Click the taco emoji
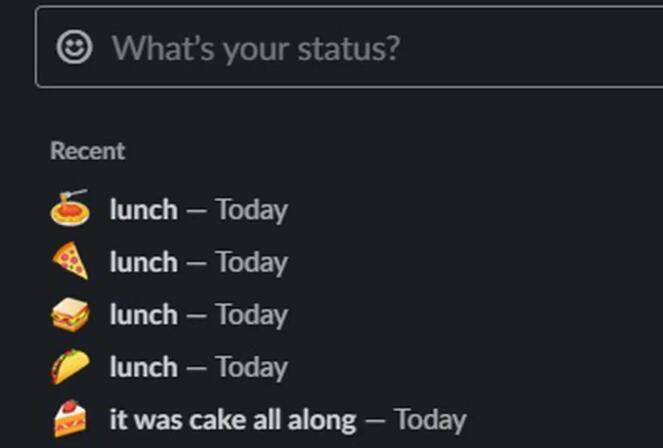663x448 pixels. click(70, 367)
